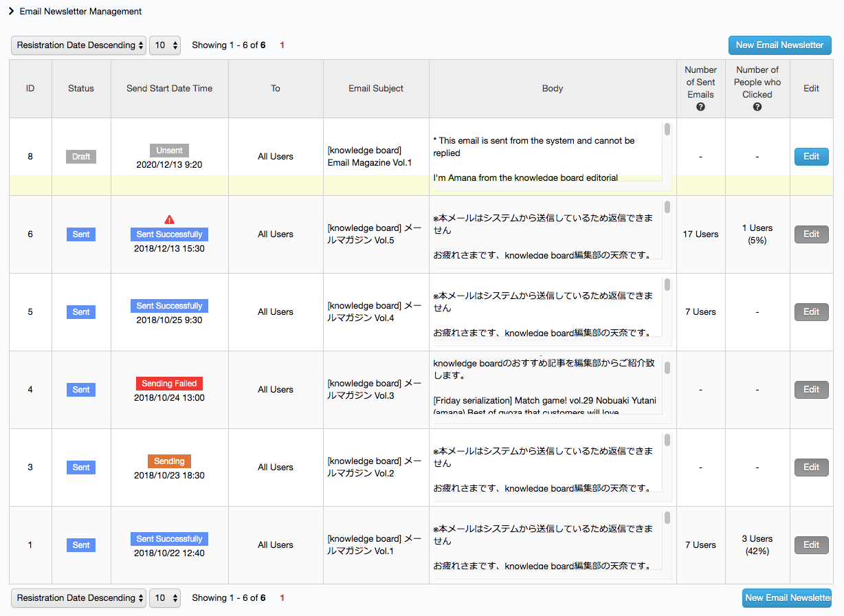Click red warning icon on newsletter ID 6
This screenshot has width=844, height=616.
point(170,219)
